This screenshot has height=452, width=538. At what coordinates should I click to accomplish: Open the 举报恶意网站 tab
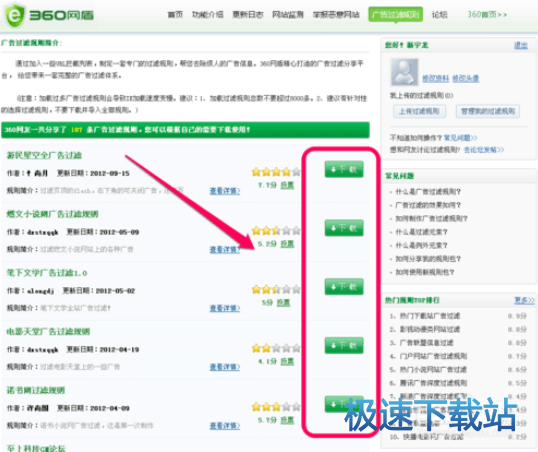pyautogui.click(x=336, y=14)
